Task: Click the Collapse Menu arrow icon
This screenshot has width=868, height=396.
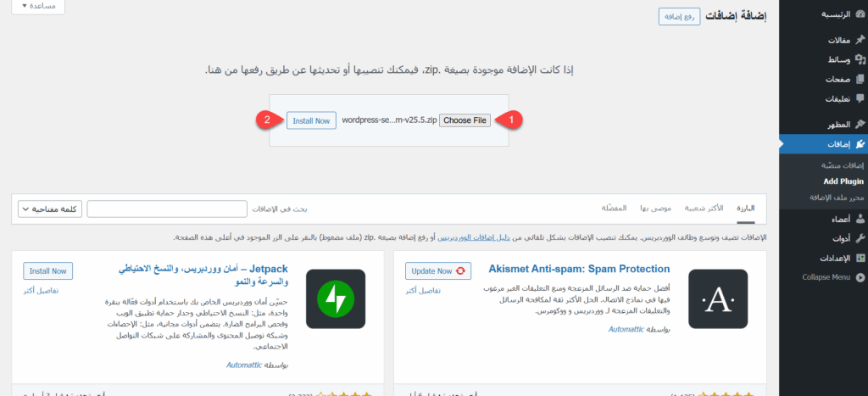Action: [x=860, y=277]
